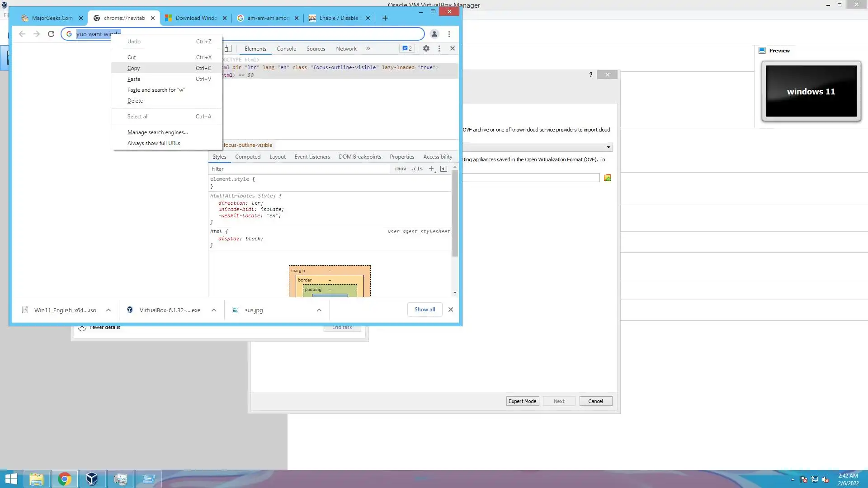Switch to the Console tab
This screenshot has width=868, height=488.
[x=286, y=49]
